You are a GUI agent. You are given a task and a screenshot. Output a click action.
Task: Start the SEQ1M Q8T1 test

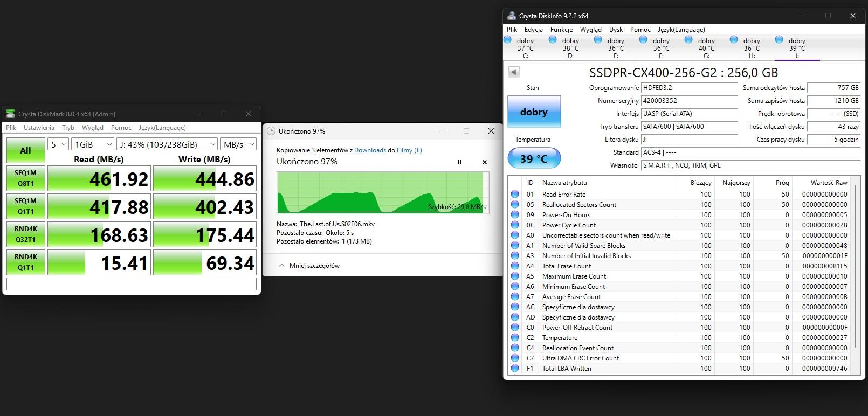pos(25,178)
